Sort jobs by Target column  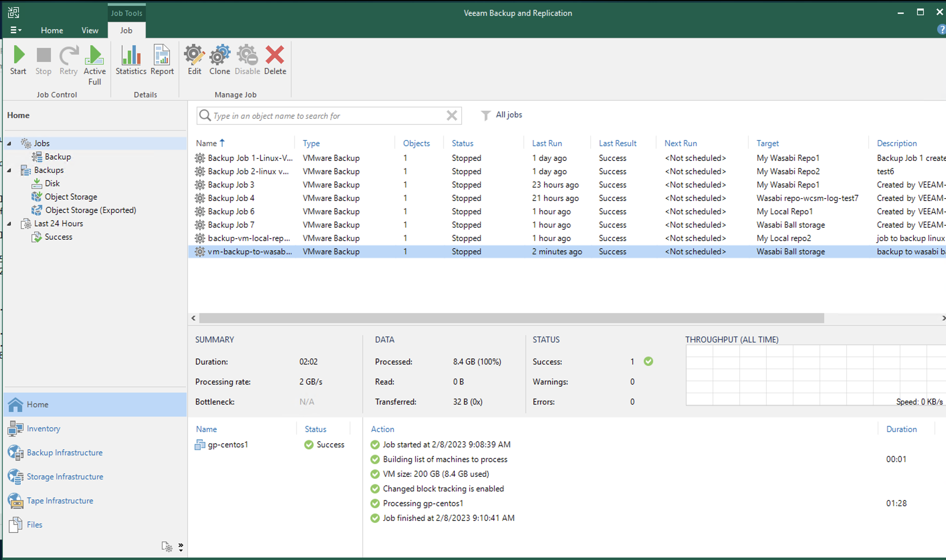(x=767, y=143)
